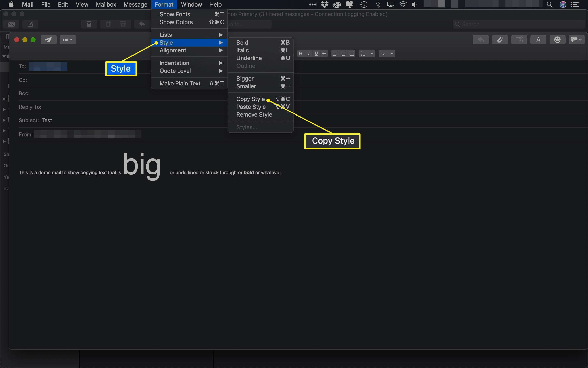The height and width of the screenshot is (368, 588).
Task: Click the reply arrow icon in compose toolbar
Action: (481, 40)
